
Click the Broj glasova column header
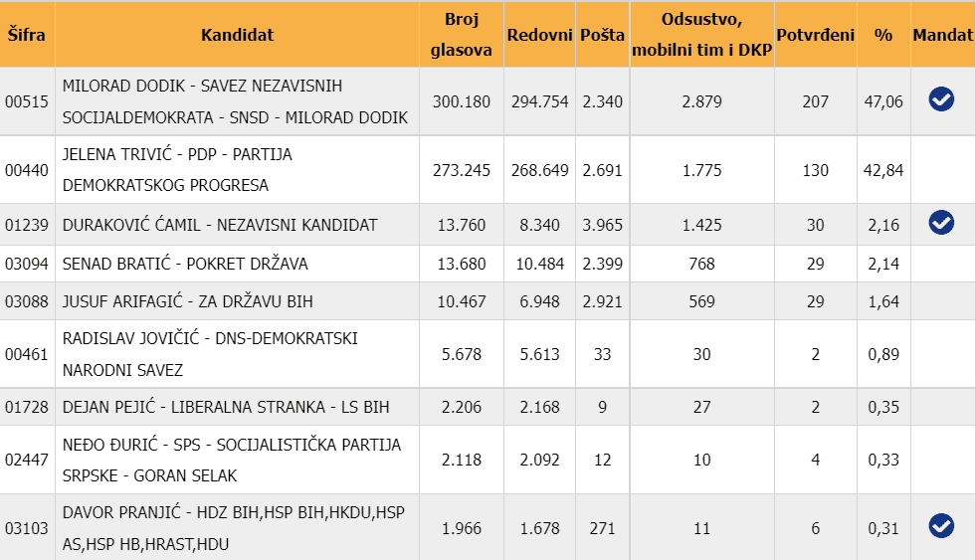[461, 35]
